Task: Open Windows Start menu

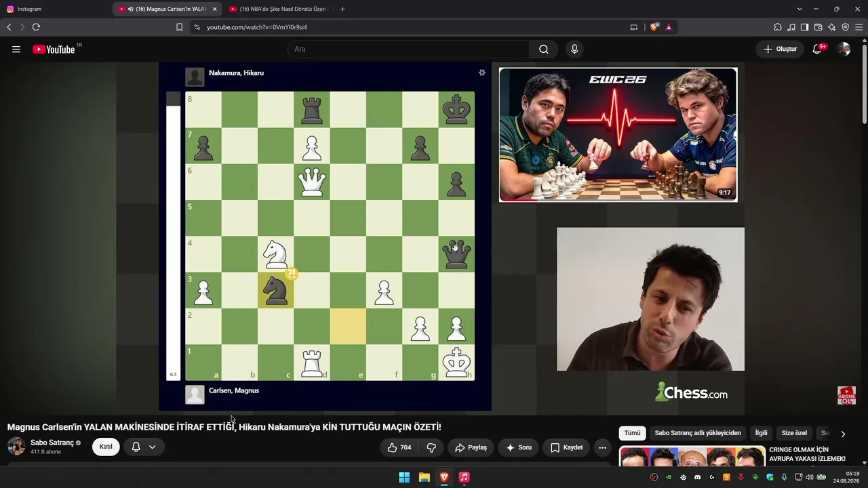Action: pyautogui.click(x=404, y=477)
